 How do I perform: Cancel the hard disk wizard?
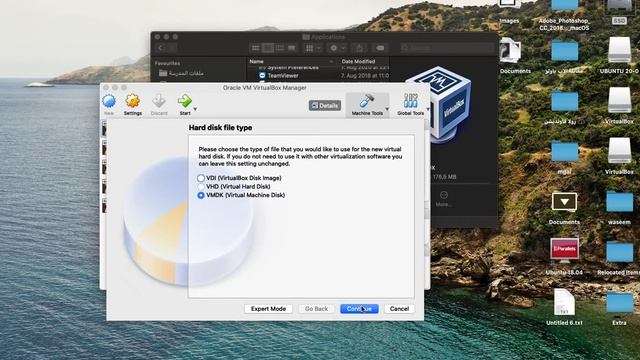coord(399,309)
